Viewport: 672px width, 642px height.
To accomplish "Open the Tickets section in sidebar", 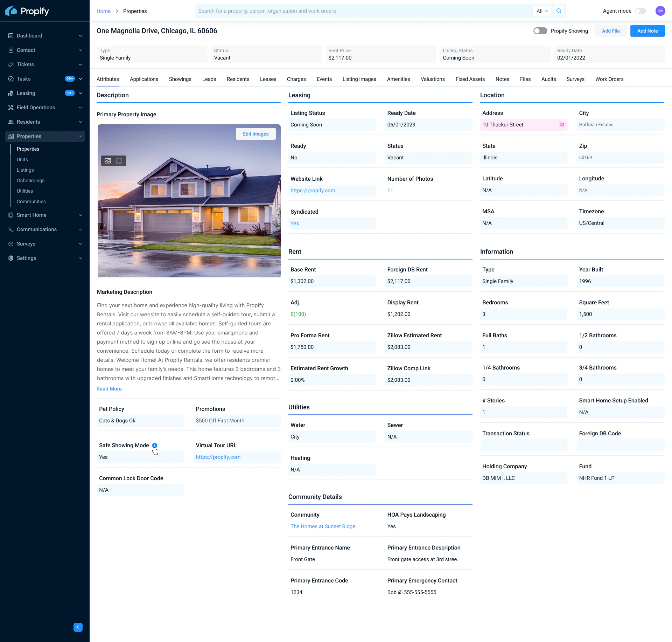I will (25, 64).
